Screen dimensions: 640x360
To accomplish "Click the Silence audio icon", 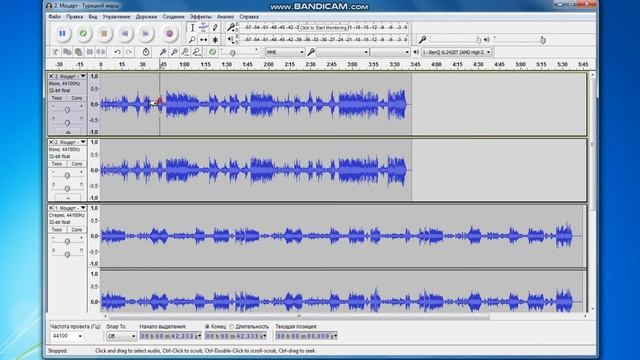I will pyautogui.click(x=100, y=52).
